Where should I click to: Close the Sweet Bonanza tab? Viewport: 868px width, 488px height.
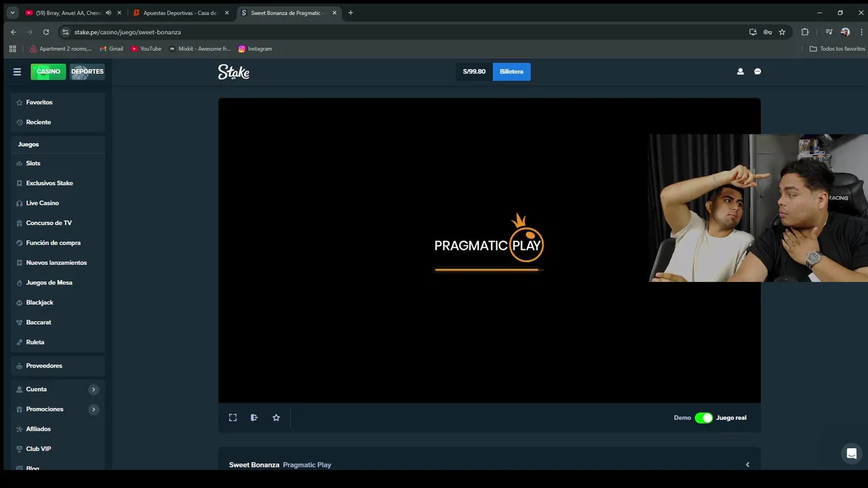coord(334,13)
